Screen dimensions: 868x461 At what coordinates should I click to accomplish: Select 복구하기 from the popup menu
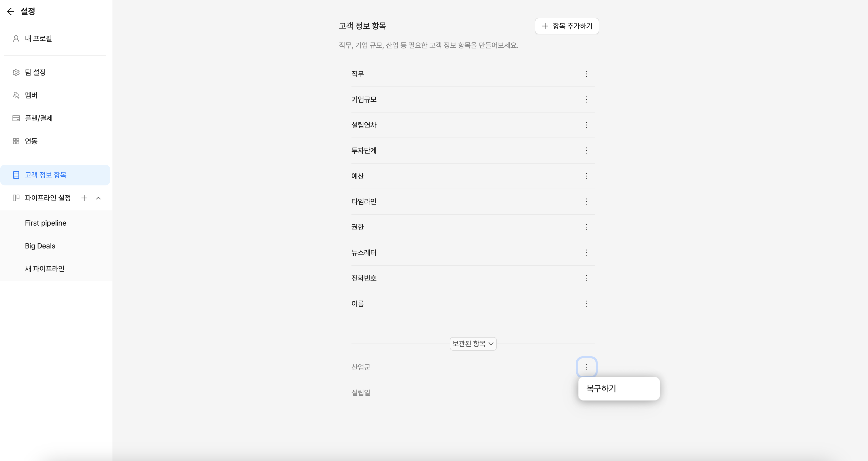coord(601,388)
